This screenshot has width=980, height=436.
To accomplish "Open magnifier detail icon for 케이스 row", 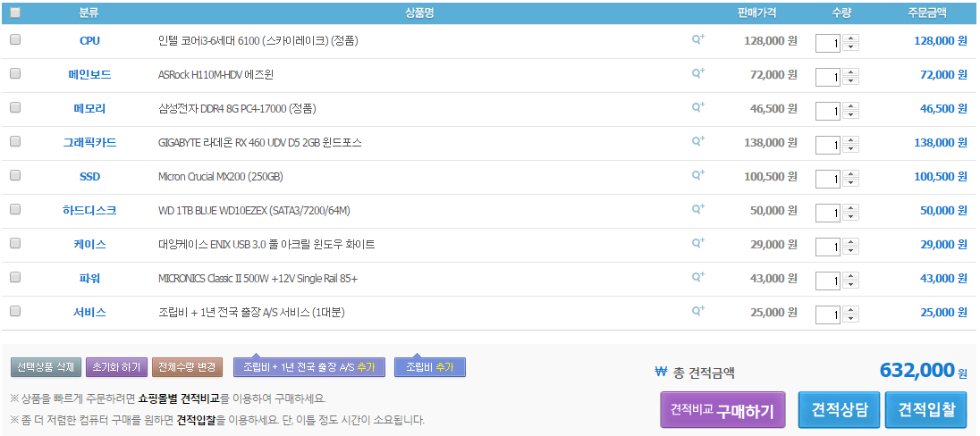I will click(x=697, y=242).
